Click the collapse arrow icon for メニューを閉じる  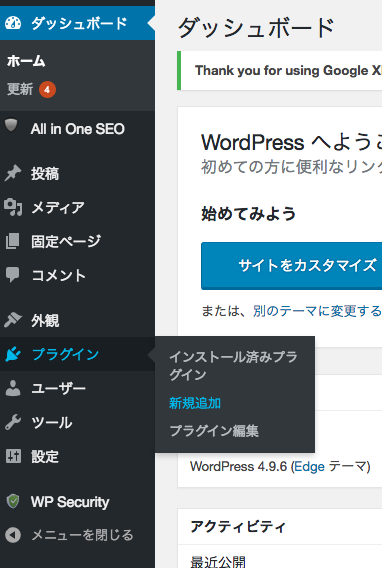13,535
